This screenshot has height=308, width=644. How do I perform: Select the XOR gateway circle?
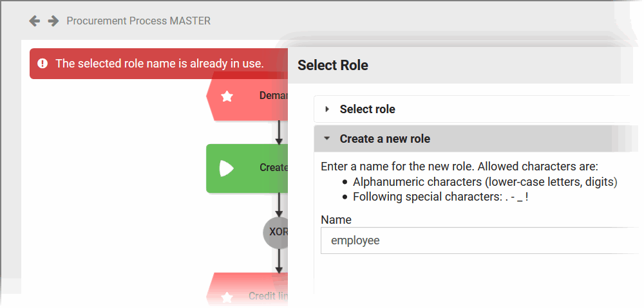pos(277,231)
